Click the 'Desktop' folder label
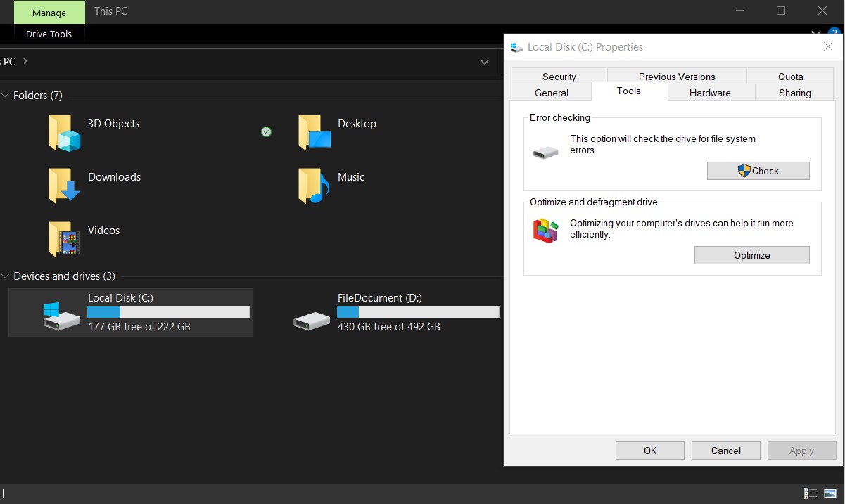The height and width of the screenshot is (504, 845). coord(357,124)
